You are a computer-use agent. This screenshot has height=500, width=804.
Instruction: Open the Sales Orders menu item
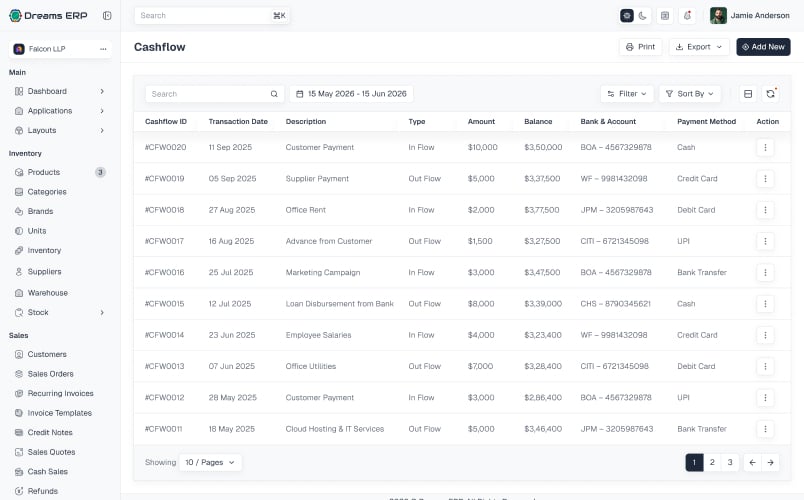(x=50, y=374)
